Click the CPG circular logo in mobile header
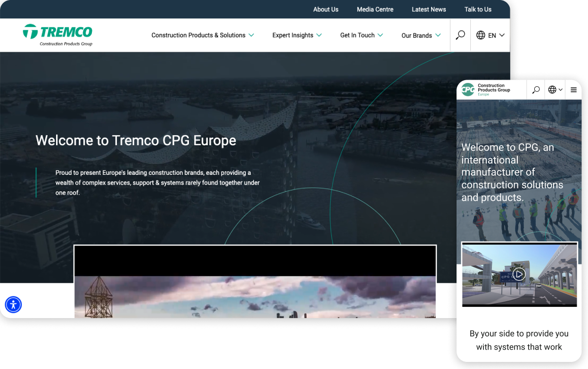588x369 pixels. click(x=467, y=90)
